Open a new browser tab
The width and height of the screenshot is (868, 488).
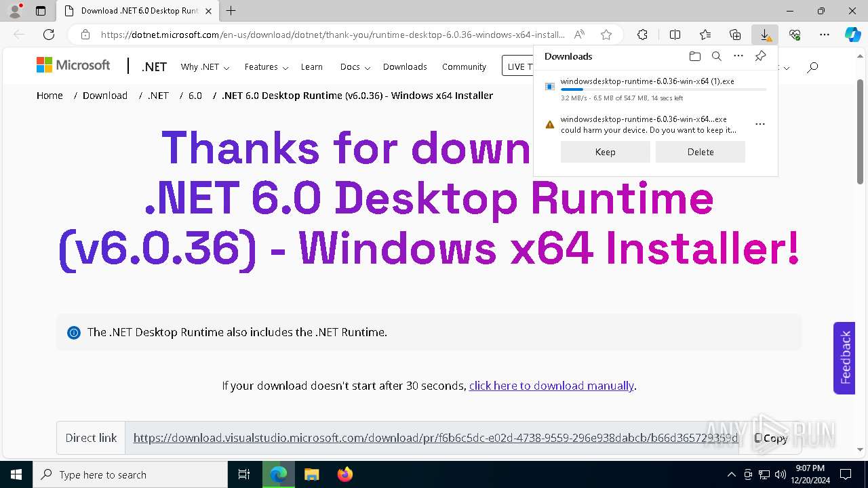tap(231, 11)
